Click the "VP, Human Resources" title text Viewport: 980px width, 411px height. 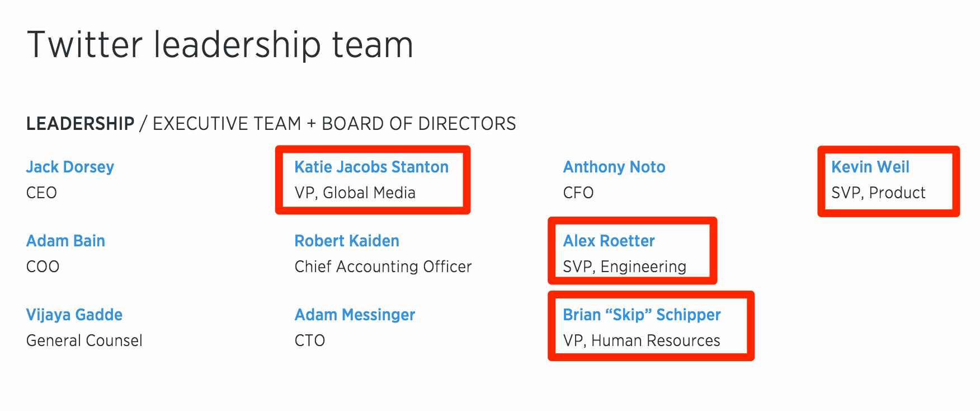coord(642,340)
